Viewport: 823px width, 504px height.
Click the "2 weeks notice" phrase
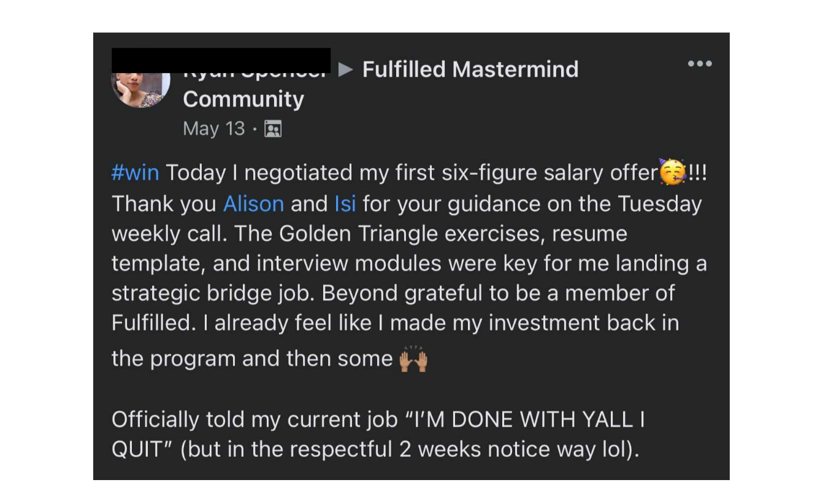tap(473, 449)
